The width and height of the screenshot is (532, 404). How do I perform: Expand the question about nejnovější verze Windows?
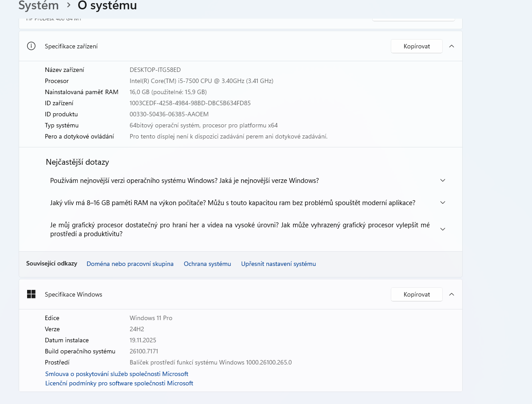442,181
